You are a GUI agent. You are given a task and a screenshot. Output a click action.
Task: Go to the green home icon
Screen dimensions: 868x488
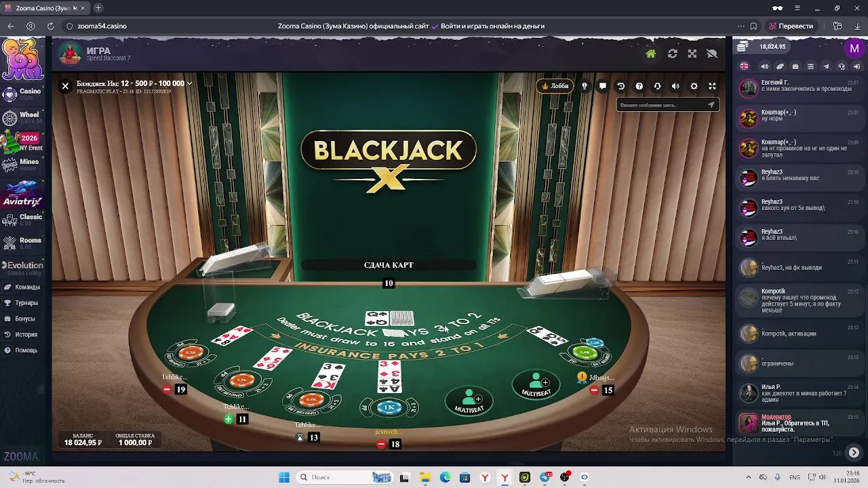[650, 54]
